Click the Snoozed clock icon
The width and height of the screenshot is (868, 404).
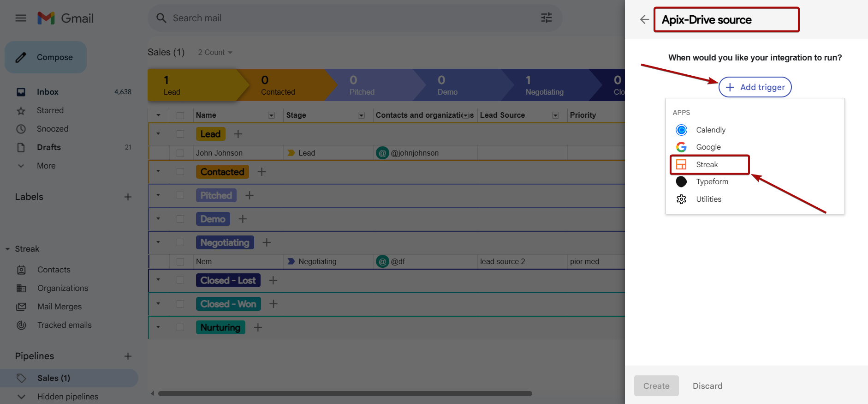[21, 129]
